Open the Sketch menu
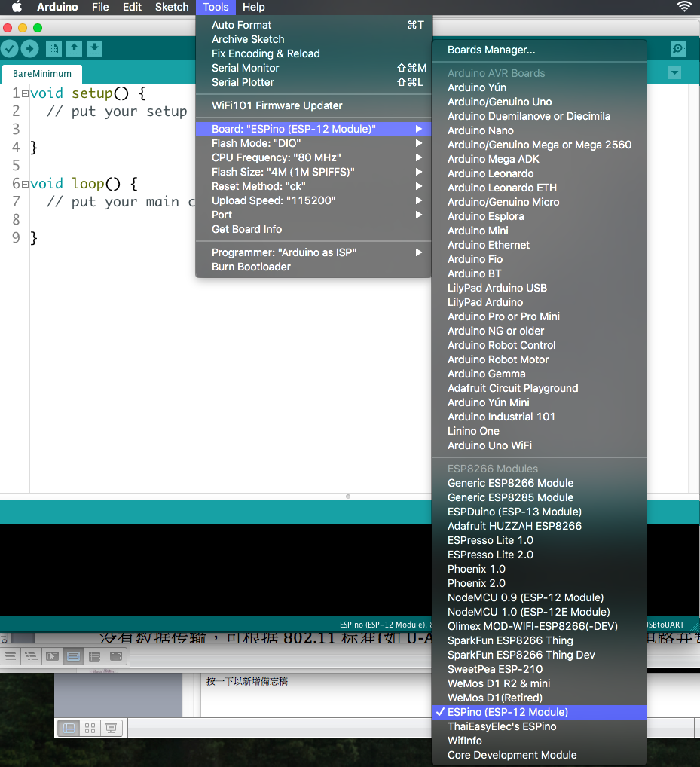The width and height of the screenshot is (700, 767). (172, 7)
